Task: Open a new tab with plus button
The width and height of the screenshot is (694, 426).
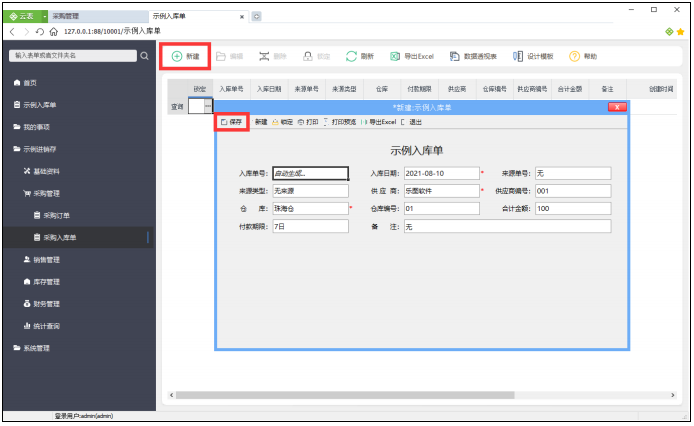Action: (x=256, y=16)
